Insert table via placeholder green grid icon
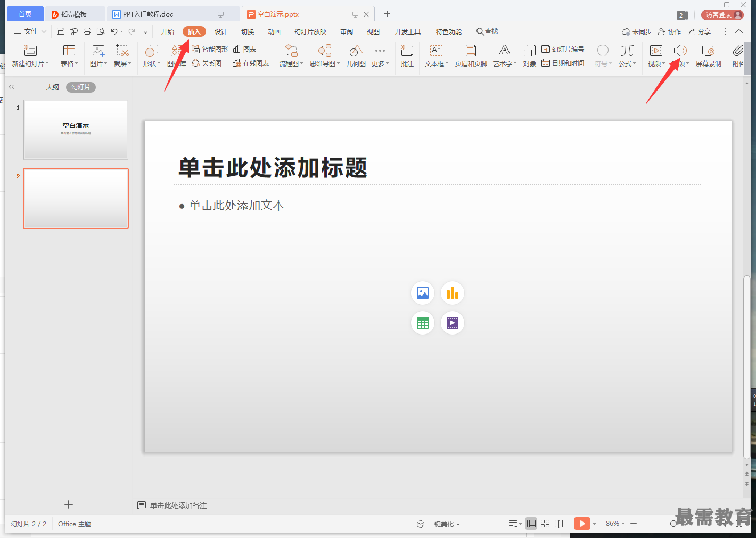This screenshot has width=756, height=538. tap(423, 323)
